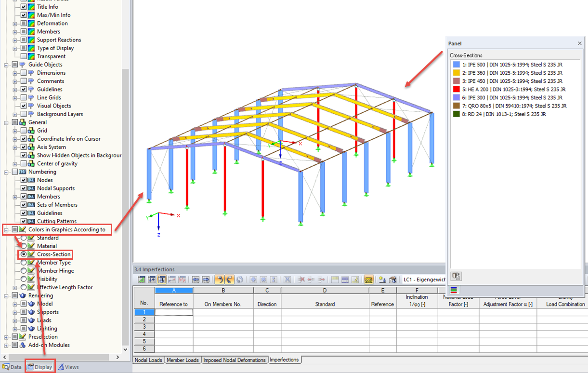Select column header B On Members No.
This screenshot has height=373, width=588.
click(x=223, y=291)
